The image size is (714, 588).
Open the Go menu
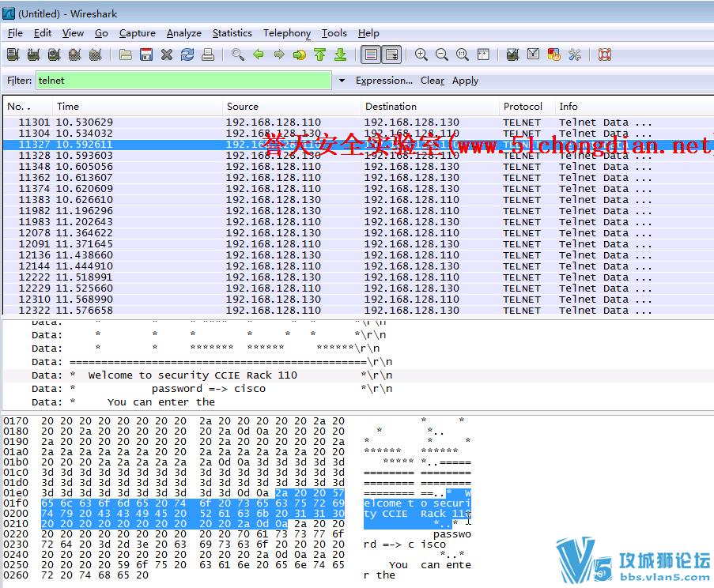pos(101,33)
